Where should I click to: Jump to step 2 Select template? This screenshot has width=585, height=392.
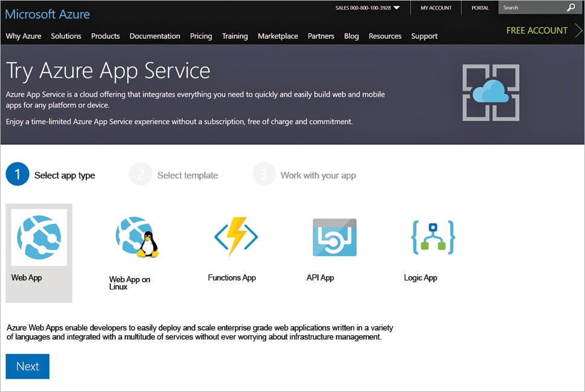174,175
